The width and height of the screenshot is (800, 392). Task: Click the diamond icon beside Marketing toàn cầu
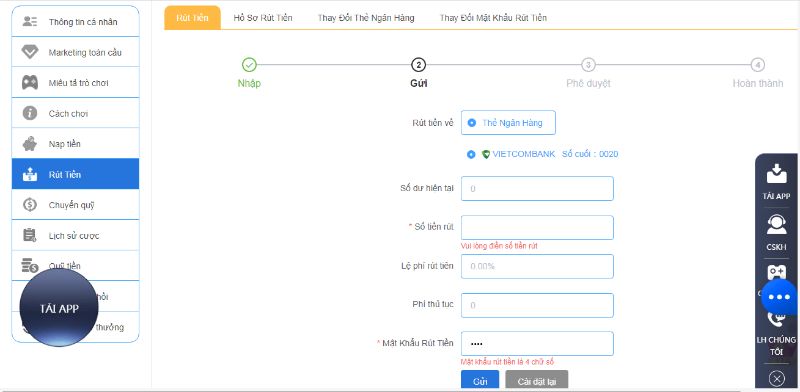30,52
